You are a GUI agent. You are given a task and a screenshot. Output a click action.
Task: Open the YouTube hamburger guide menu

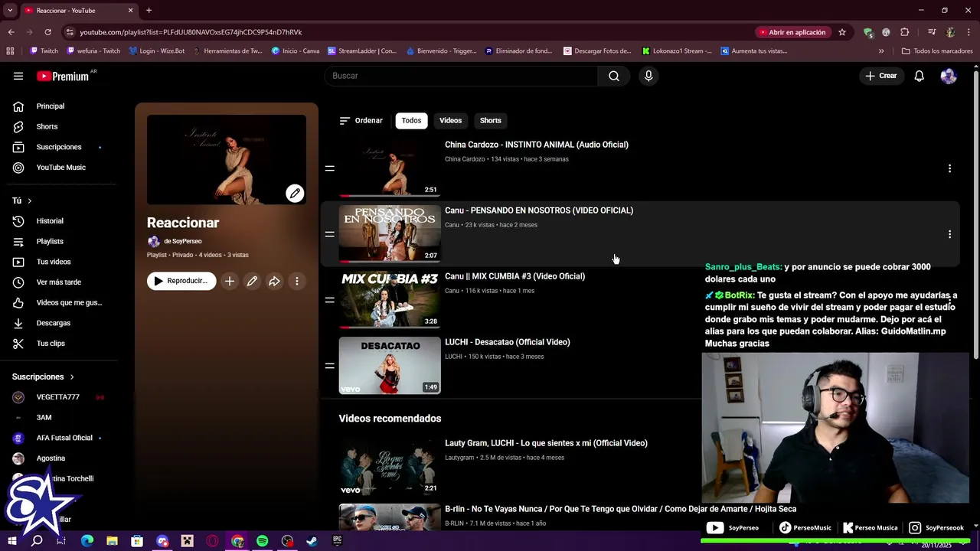18,76
